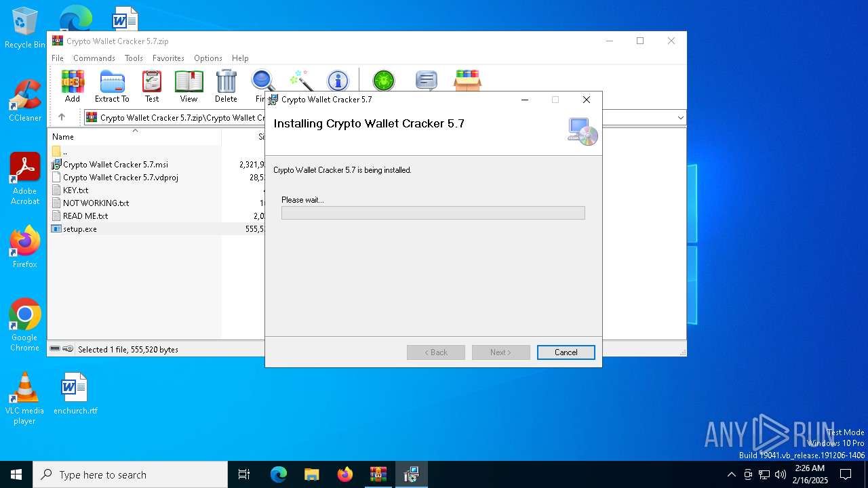The image size is (868, 488).
Task: Click the Add toolbar icon in WinRAR
Action: [73, 86]
